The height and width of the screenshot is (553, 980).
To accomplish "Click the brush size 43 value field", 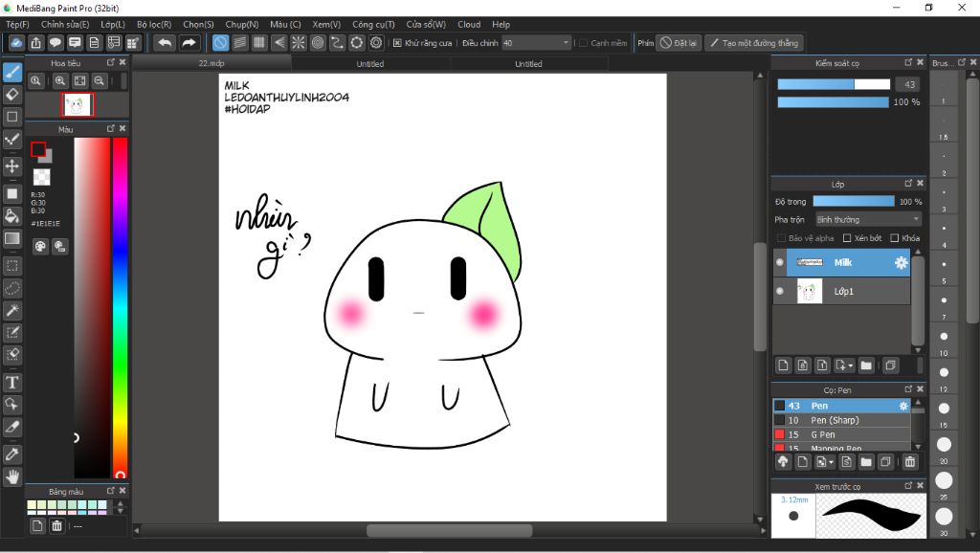I will pos(907,84).
